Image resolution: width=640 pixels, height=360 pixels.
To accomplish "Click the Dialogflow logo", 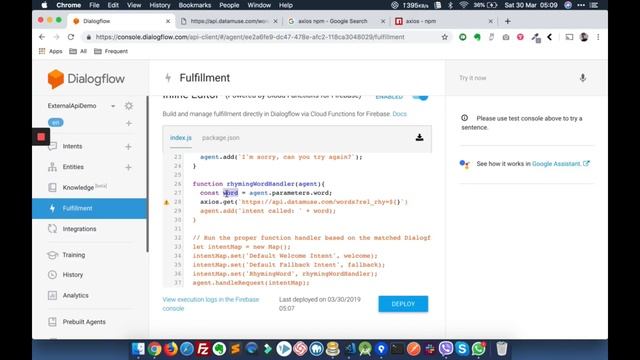I will pyautogui.click(x=86, y=79).
